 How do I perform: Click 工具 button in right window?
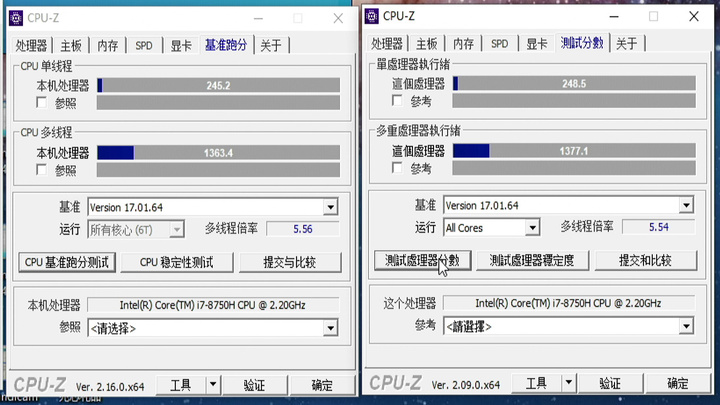point(536,382)
